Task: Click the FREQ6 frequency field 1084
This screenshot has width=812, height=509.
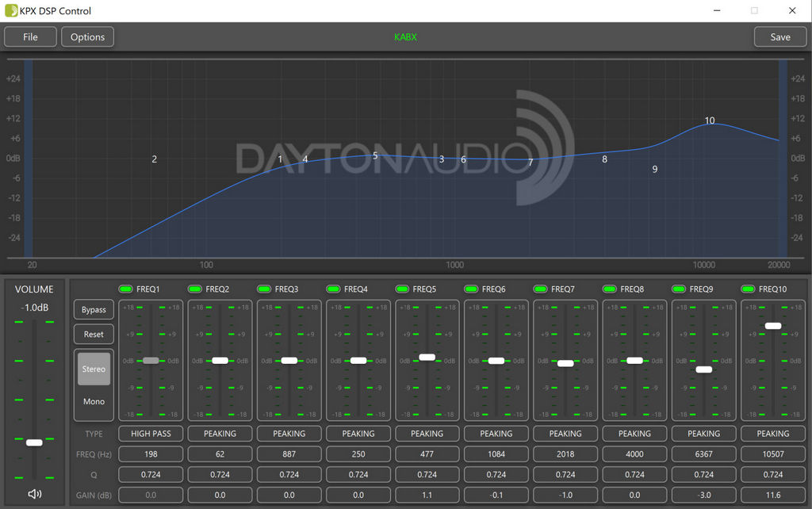Action: pos(496,454)
